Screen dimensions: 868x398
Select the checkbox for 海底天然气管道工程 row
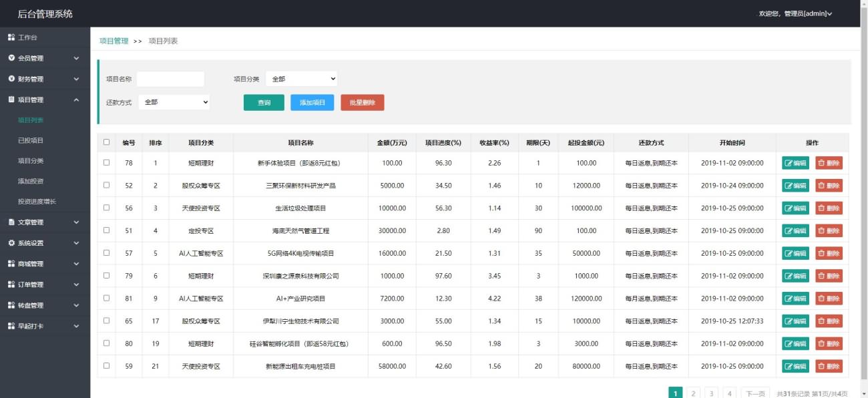pyautogui.click(x=106, y=230)
